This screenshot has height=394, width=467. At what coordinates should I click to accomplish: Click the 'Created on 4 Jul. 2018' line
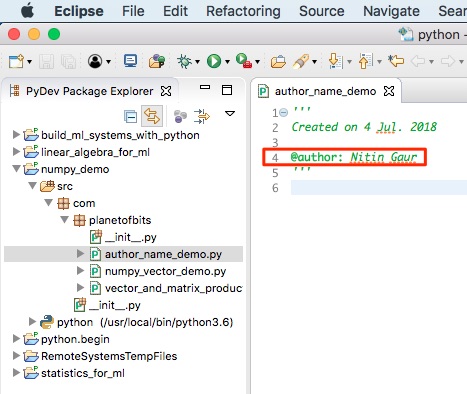(x=364, y=127)
